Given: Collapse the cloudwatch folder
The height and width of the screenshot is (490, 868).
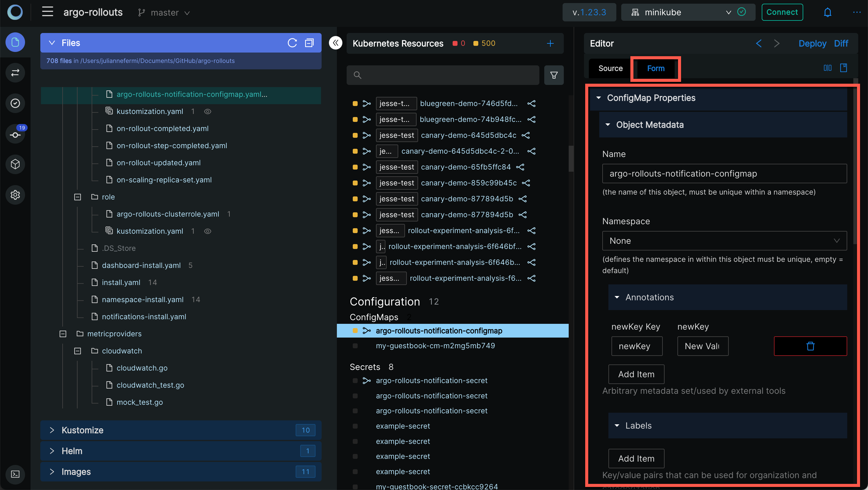Looking at the screenshot, I should coord(78,351).
